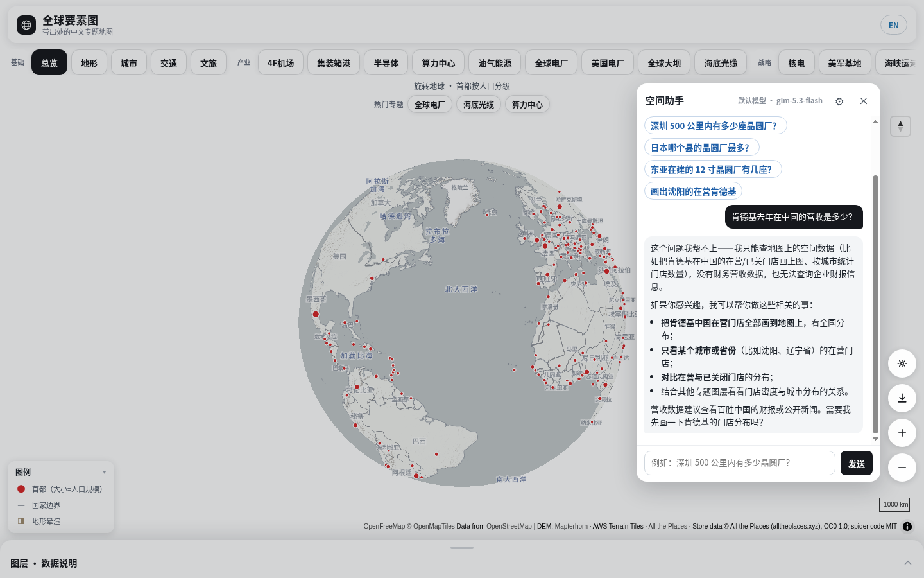The image size is (924, 578).
Task: Click the 默认模型 glm-5.3-flash label
Action: [x=780, y=101]
